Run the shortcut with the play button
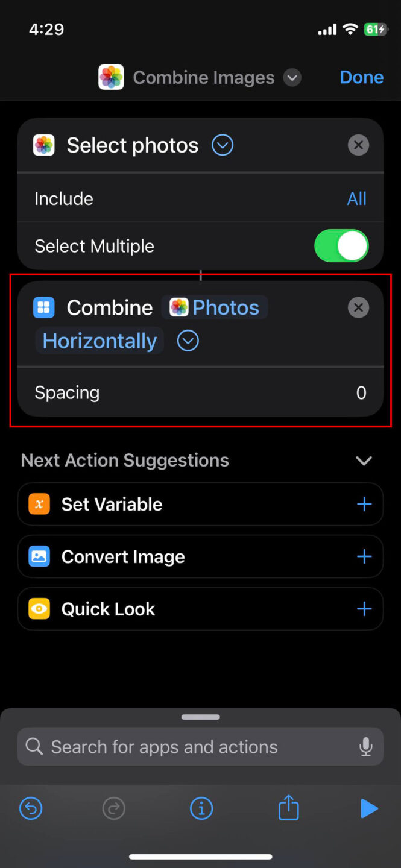401x868 pixels. tap(370, 808)
